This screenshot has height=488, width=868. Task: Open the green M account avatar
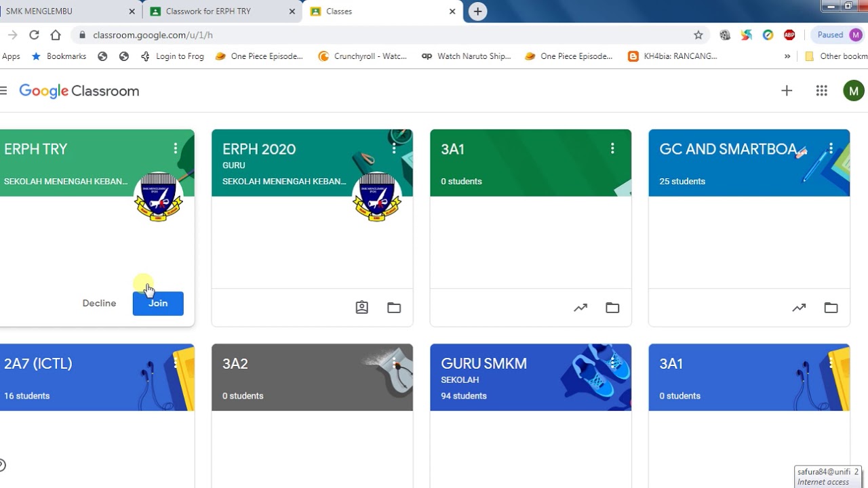[853, 91]
